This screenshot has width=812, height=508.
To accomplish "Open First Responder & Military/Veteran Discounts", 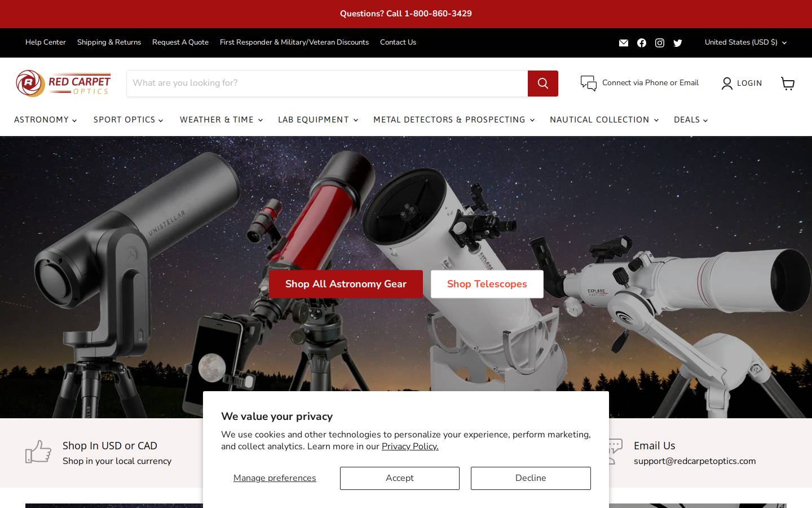I will pos(294,42).
